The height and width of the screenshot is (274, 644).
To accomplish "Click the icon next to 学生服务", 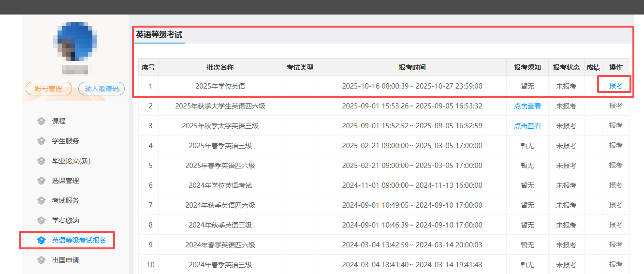I will click(x=41, y=141).
